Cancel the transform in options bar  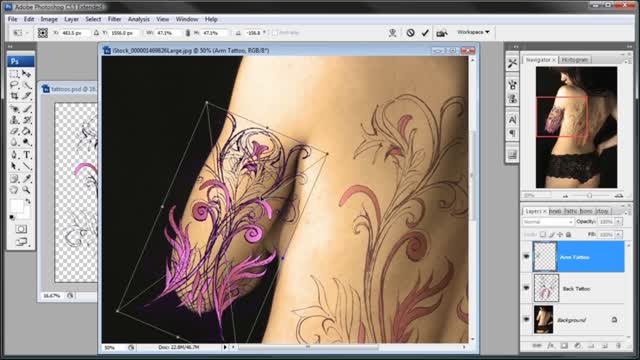[411, 33]
